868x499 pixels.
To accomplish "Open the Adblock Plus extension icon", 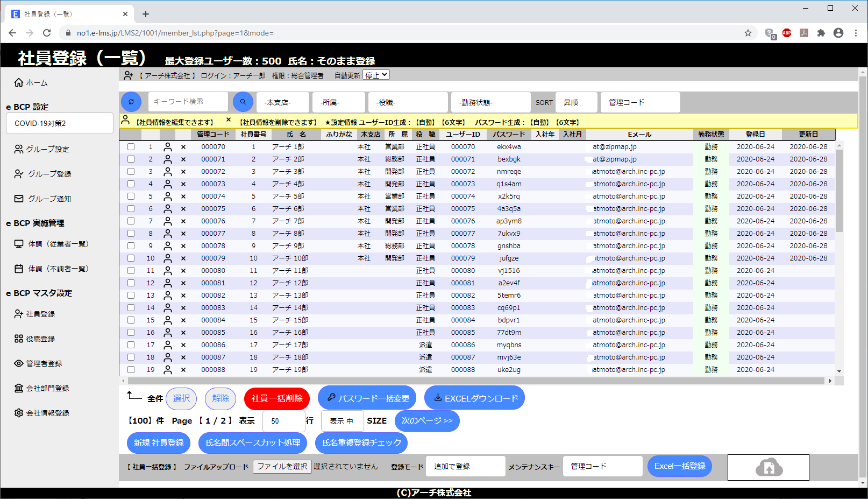I will [787, 33].
